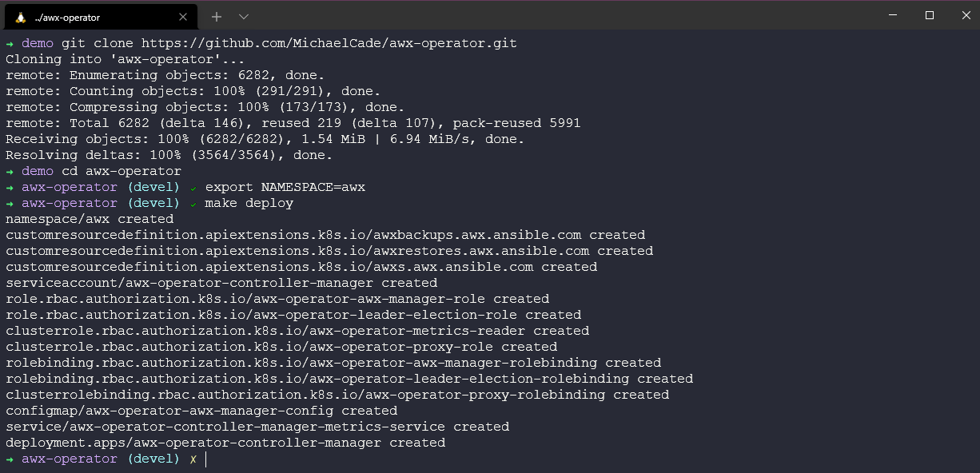980x473 pixels.
Task: Click the green checkmark beside 'make deploy'
Action: point(192,203)
